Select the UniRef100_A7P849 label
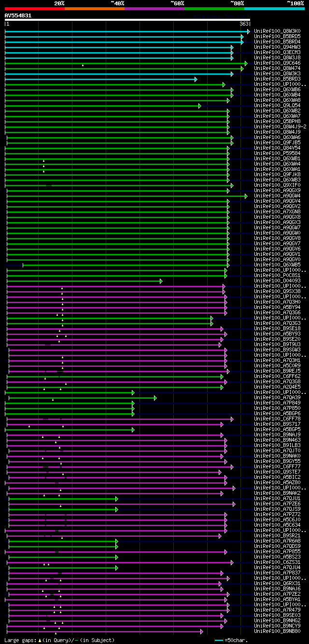The height and width of the screenshot is (644, 309). pyautogui.click(x=278, y=403)
